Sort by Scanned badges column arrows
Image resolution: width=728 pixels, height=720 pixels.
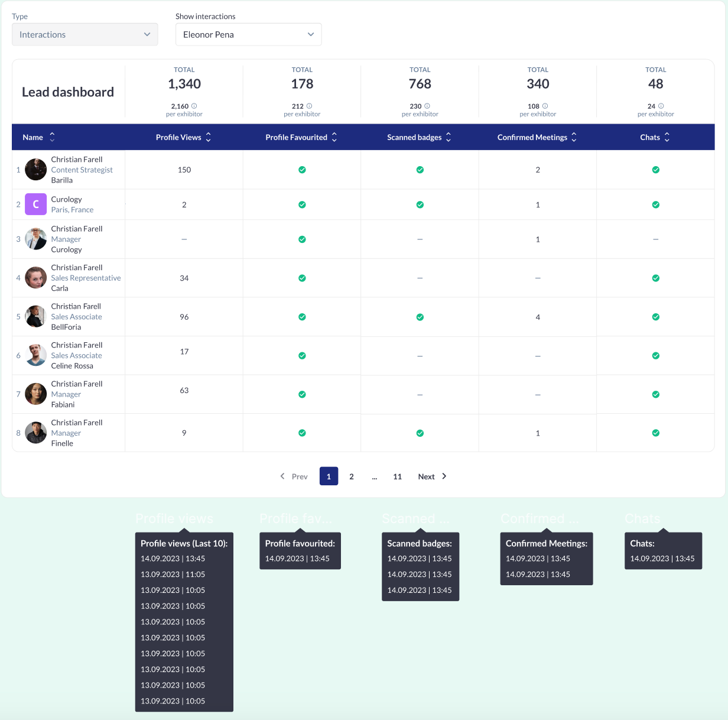point(448,137)
